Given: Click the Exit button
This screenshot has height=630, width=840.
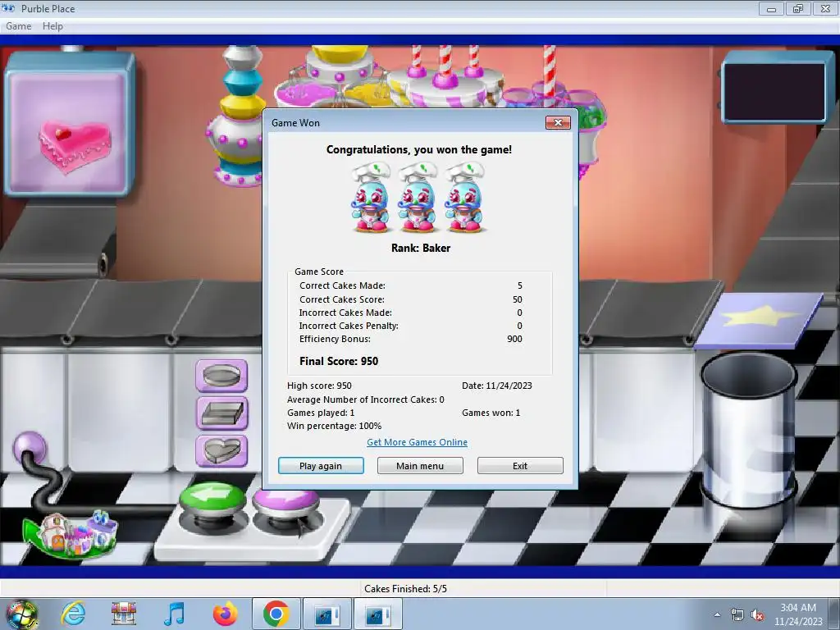Looking at the screenshot, I should [520, 466].
